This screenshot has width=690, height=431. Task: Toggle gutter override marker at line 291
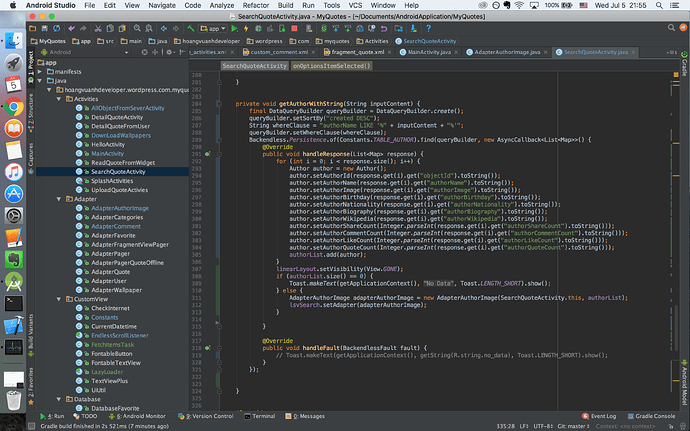(207, 154)
